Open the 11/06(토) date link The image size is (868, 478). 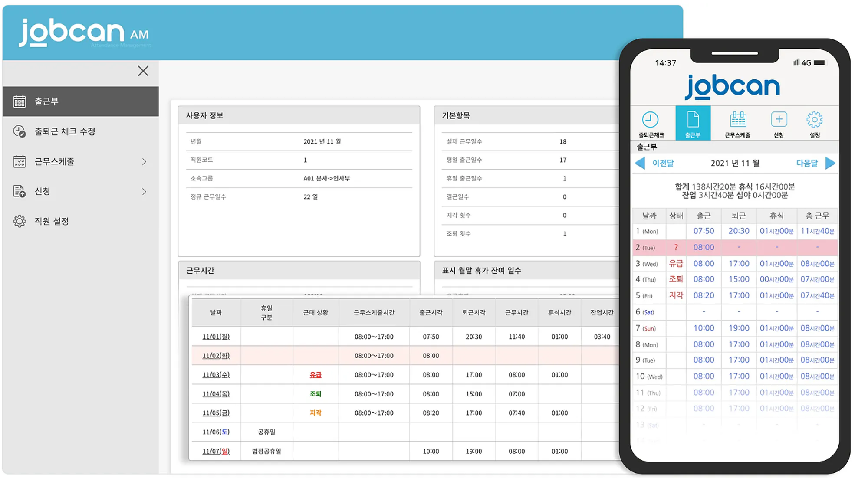click(216, 432)
